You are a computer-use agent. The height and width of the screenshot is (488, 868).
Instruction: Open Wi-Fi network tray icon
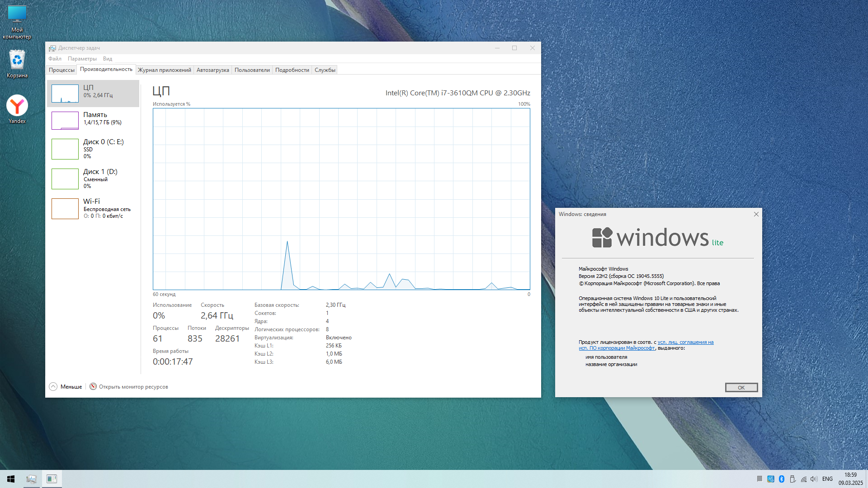[803, 479]
